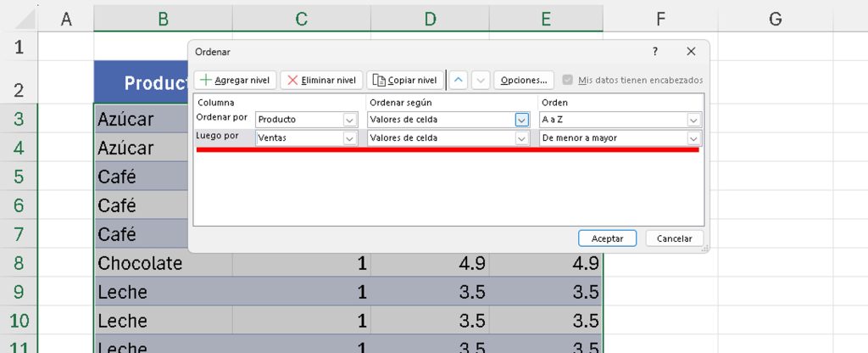Open the Ventas column dropdown
The image size is (868, 353).
tap(350, 138)
